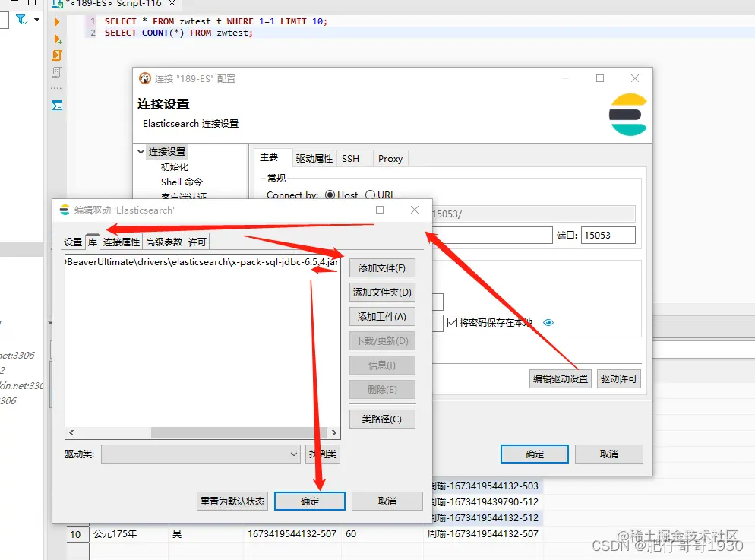Toggle the password reveal eye icon
Viewport: 755px width, 560px height.
tap(548, 323)
